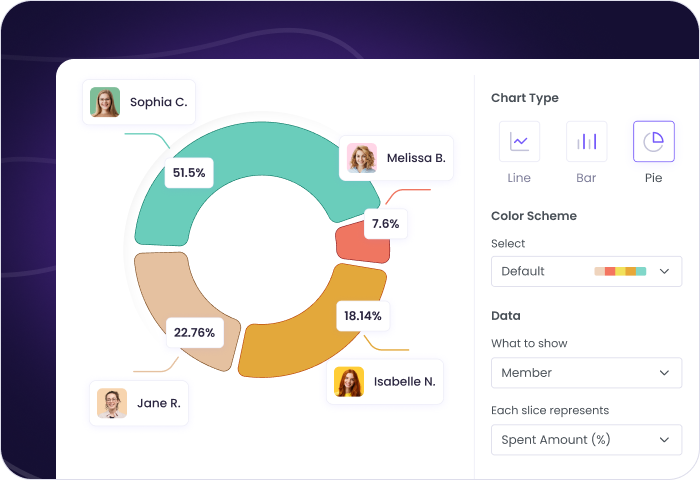Screen dimensions: 700x480
Task: Select the 18.14% value label
Action: click(x=362, y=316)
